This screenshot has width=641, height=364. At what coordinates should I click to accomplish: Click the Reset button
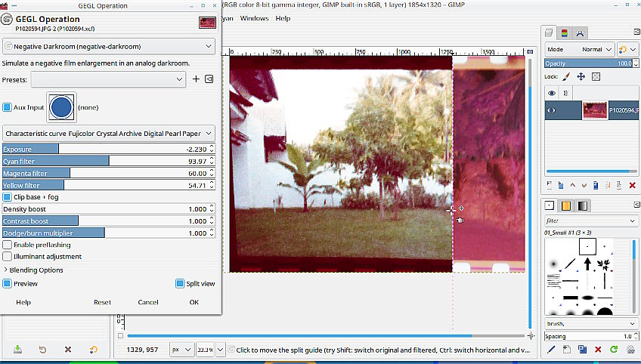click(102, 302)
